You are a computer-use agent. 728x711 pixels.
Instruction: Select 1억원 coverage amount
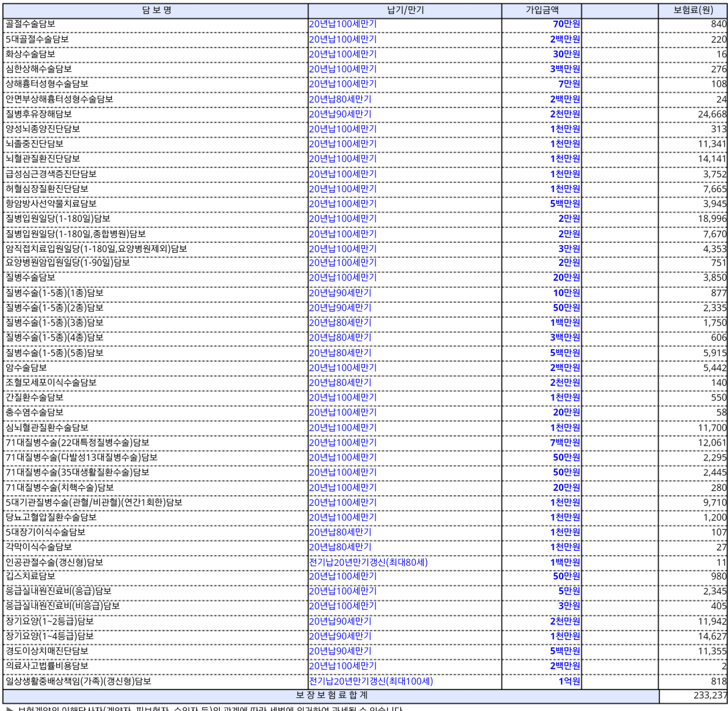pyautogui.click(x=569, y=681)
